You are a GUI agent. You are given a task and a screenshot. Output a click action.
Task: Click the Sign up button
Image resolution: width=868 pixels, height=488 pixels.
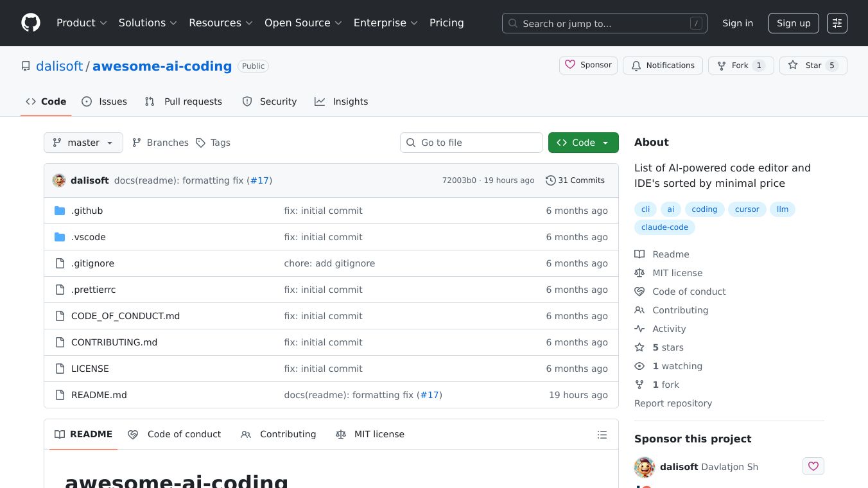point(794,23)
